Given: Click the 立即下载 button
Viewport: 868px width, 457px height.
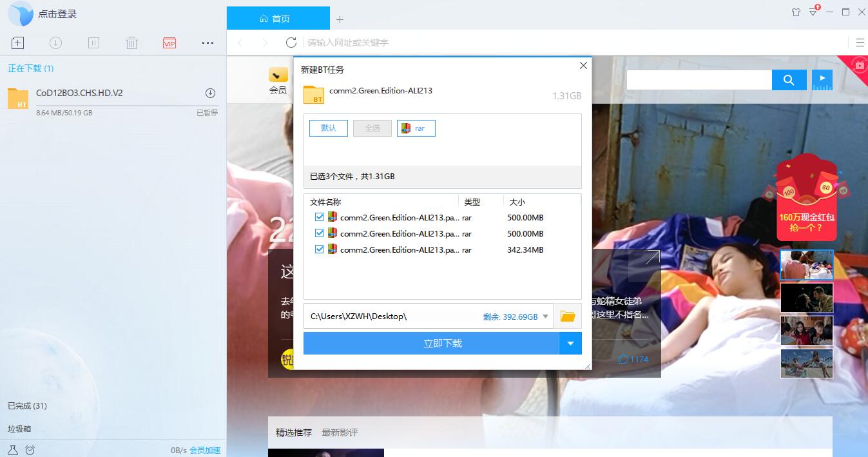Looking at the screenshot, I should tap(432, 343).
